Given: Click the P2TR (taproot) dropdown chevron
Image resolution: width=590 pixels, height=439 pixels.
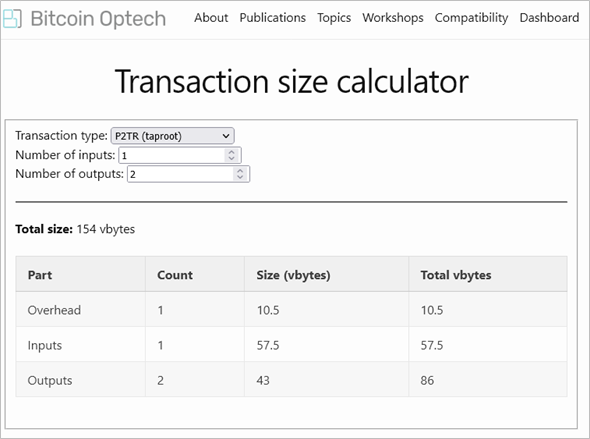Looking at the screenshot, I should [x=226, y=136].
